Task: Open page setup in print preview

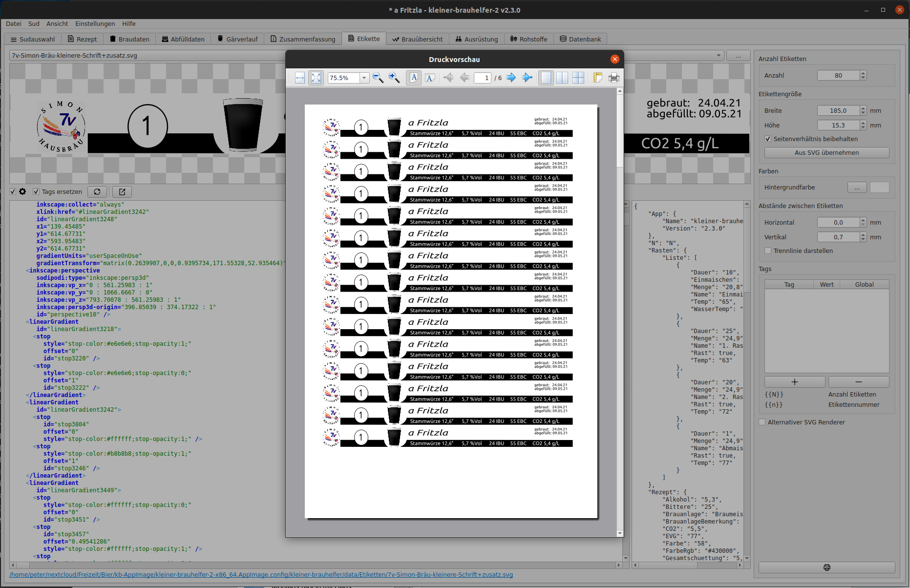Action: point(598,78)
